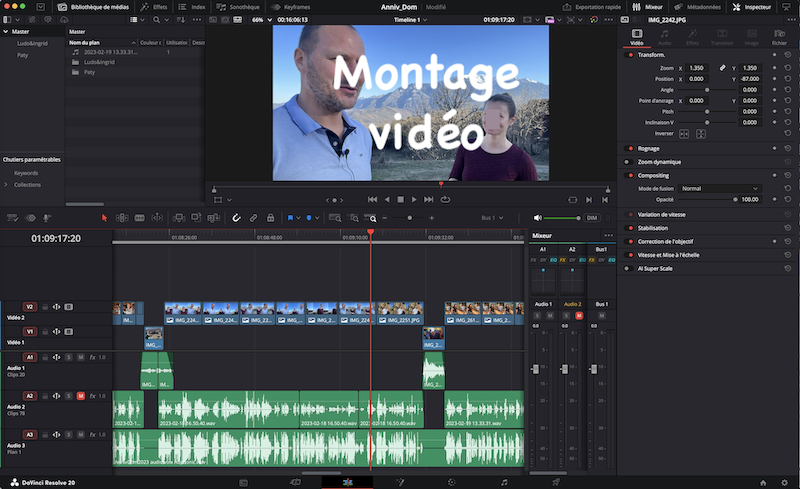Open the flag color dropdown arrow
800x489 pixels.
pyautogui.click(x=298, y=218)
